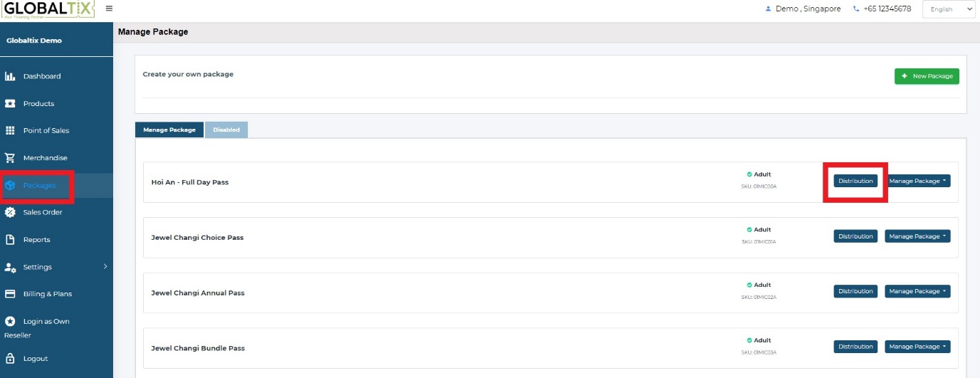Select the Manage Package tab

coord(169,130)
